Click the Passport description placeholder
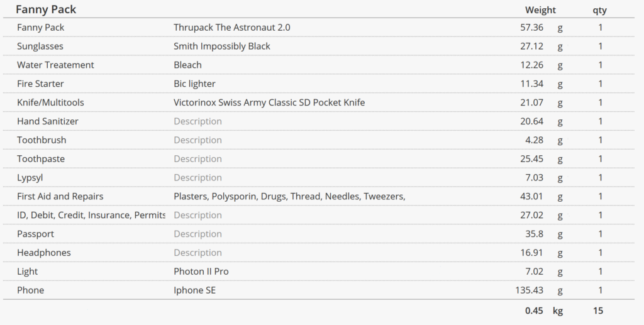This screenshot has height=325, width=644. tap(197, 234)
